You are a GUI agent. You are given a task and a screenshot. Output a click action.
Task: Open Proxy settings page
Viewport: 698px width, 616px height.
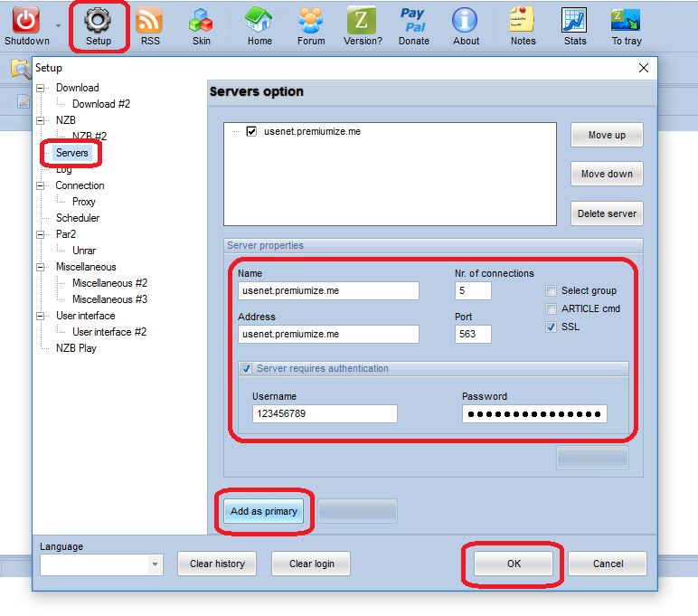click(84, 202)
